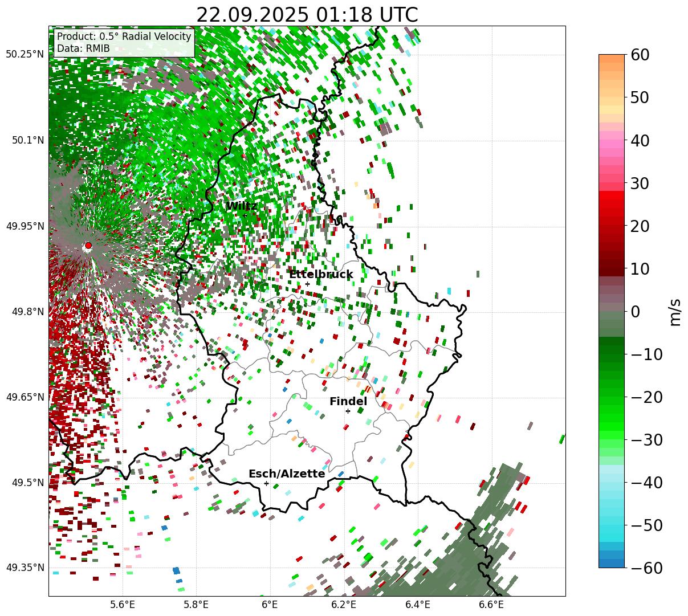Click the red radar site marker
Image resolution: width=688 pixels, height=616 pixels.
coord(88,246)
